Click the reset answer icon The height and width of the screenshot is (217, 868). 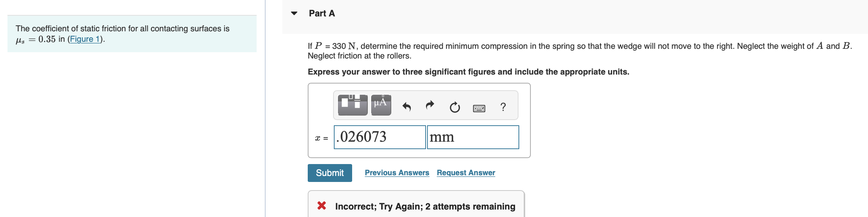pos(454,107)
